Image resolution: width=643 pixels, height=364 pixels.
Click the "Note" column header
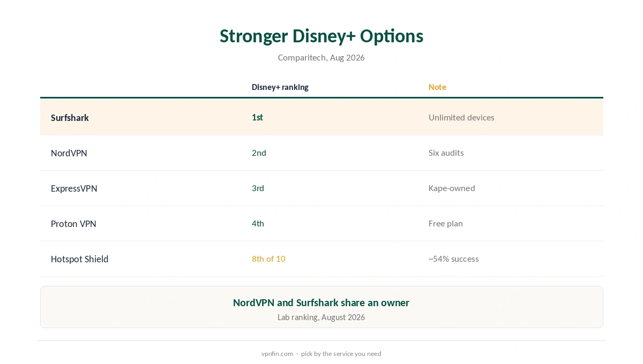click(437, 87)
